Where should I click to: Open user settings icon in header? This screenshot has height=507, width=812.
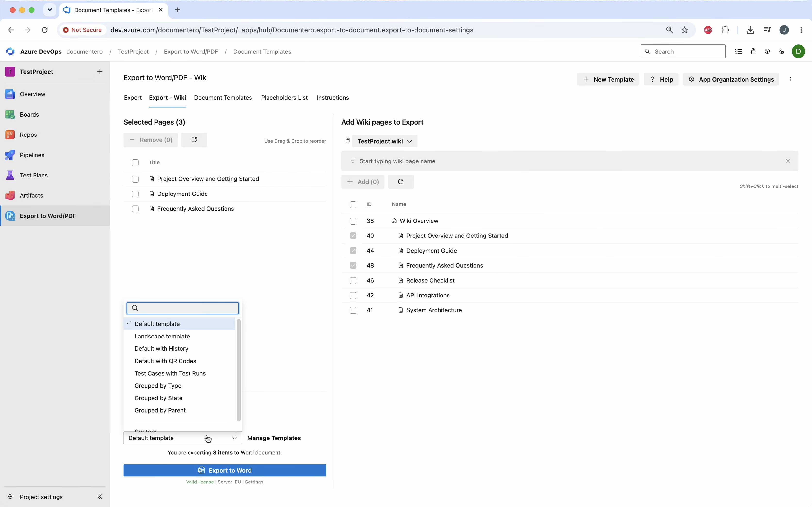point(781,51)
